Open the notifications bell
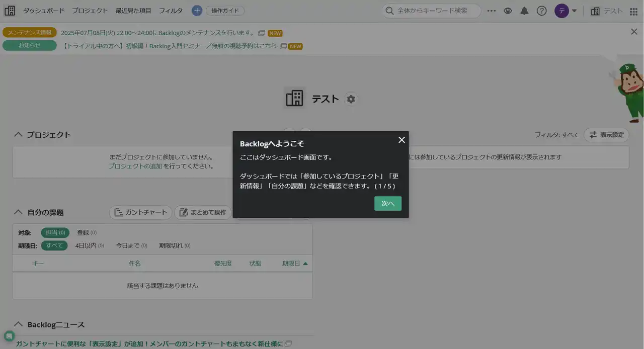The width and height of the screenshot is (644, 349). pos(524,11)
